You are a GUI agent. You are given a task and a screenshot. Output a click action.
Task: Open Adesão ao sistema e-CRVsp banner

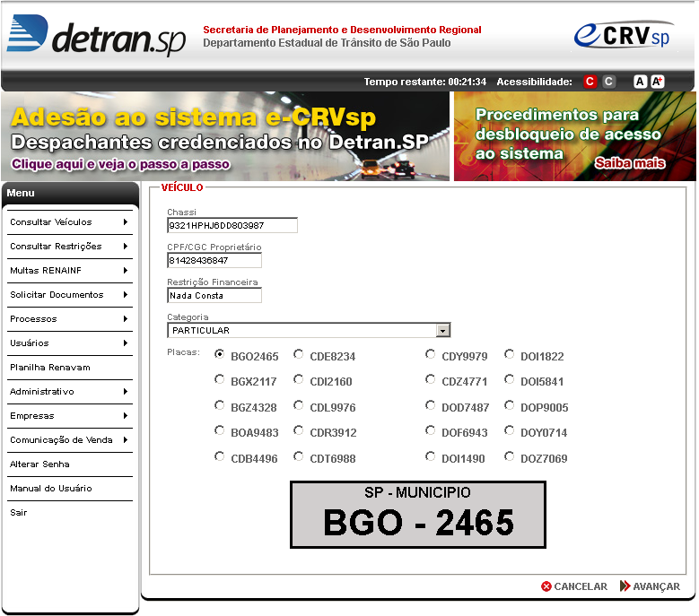pos(225,136)
